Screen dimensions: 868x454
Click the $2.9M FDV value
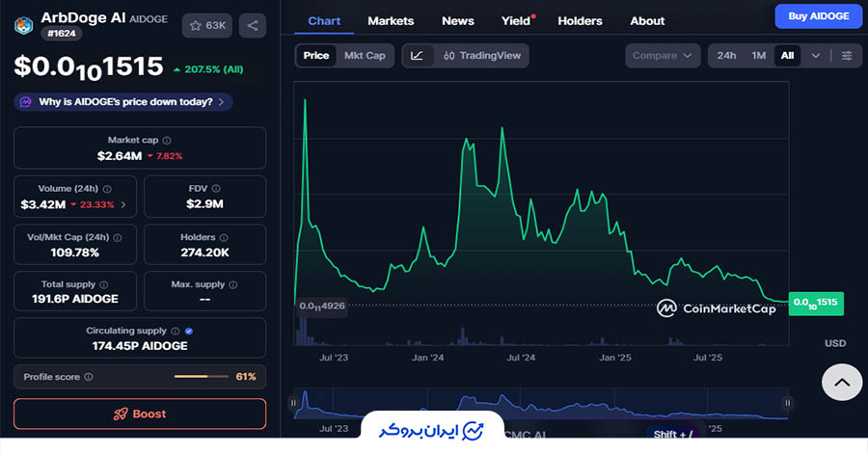[204, 204]
